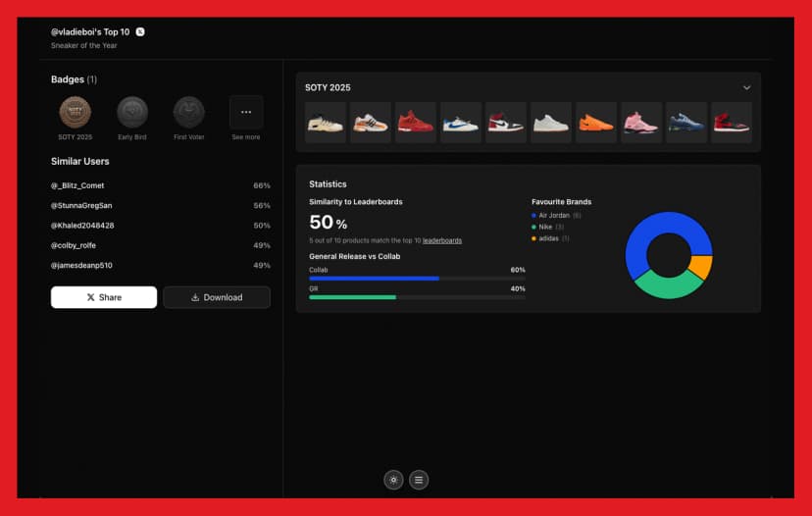
Task: Click the 66% similarity value for @_Blitz_Comet
Action: [262, 185]
